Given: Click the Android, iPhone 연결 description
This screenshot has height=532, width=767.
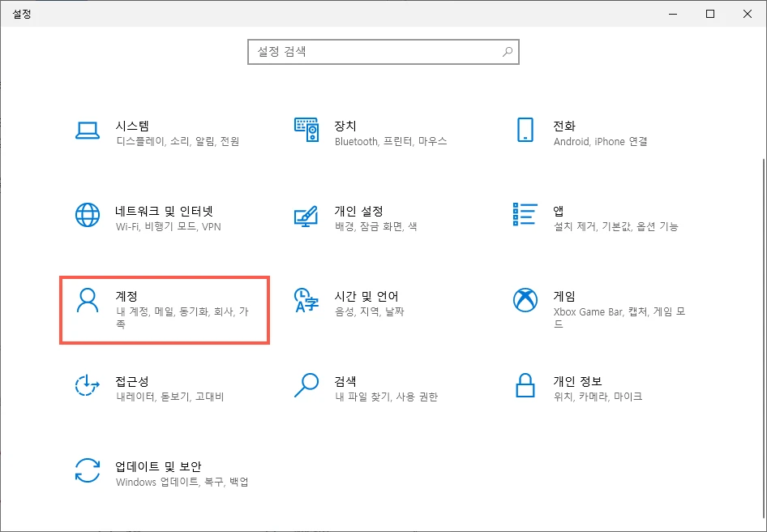Looking at the screenshot, I should [x=601, y=141].
